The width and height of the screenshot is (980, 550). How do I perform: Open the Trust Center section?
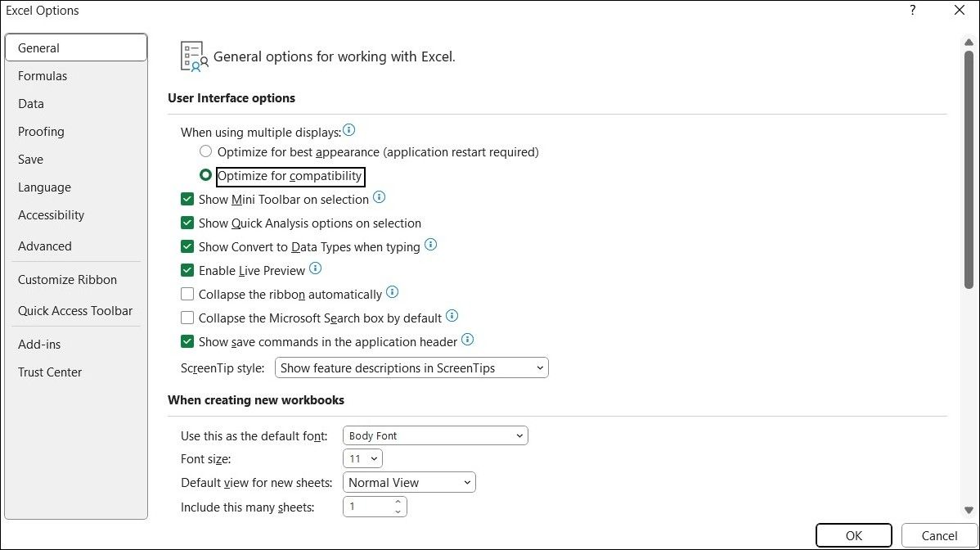(x=50, y=372)
